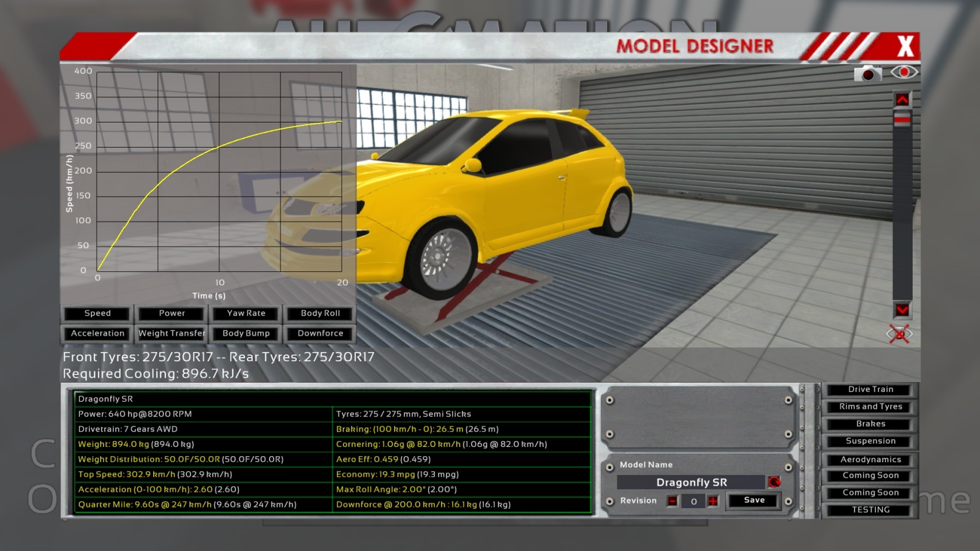Show the Yaw Rate graph

tap(246, 313)
